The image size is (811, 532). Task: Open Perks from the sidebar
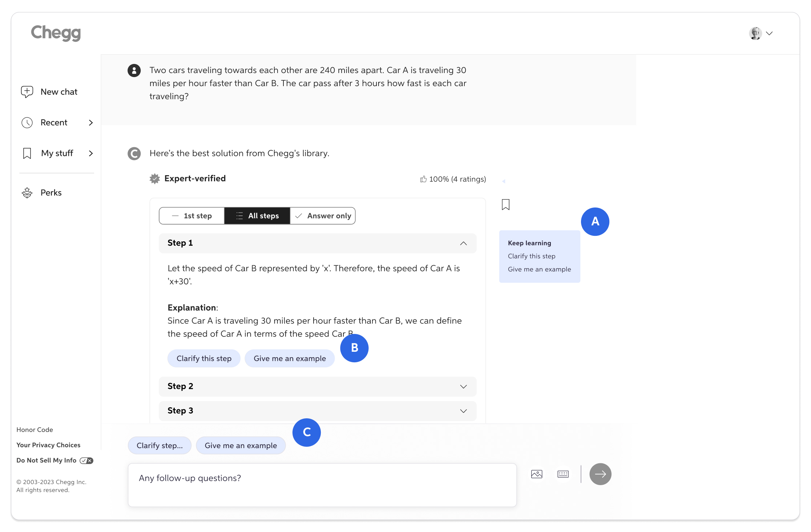[x=51, y=193]
